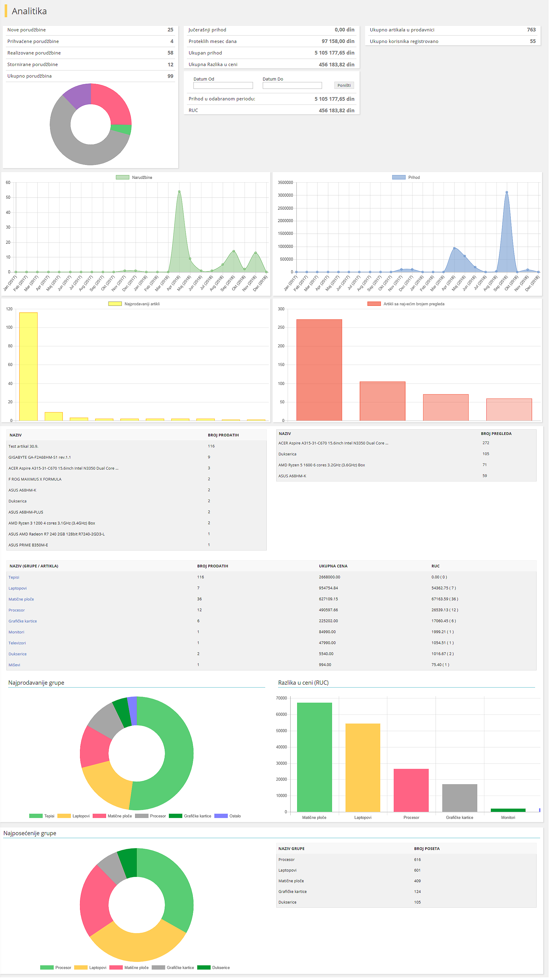Click the Poništi button
The height and width of the screenshot is (980, 551).
[x=345, y=86]
